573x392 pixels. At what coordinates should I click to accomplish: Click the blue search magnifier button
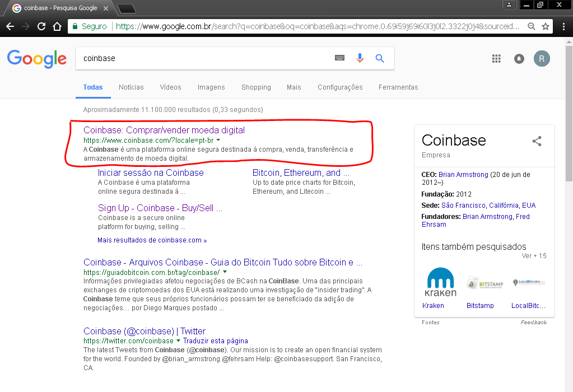(x=380, y=58)
